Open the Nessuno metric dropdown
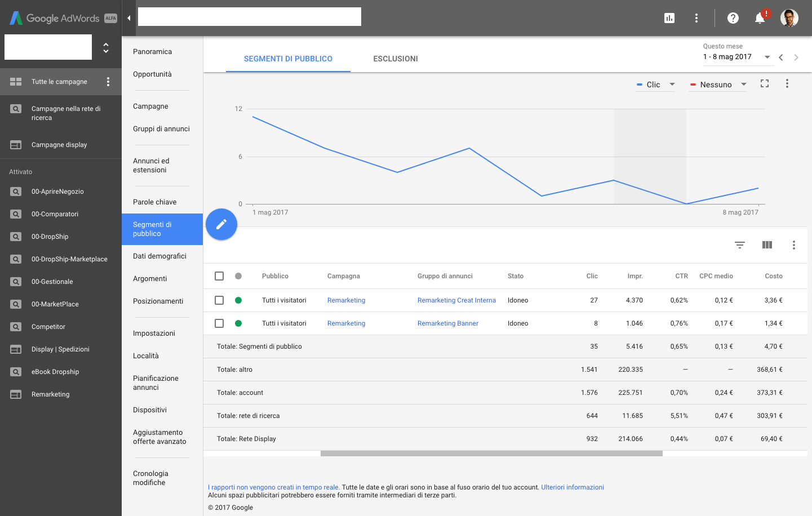The width and height of the screenshot is (812, 516). pos(718,84)
